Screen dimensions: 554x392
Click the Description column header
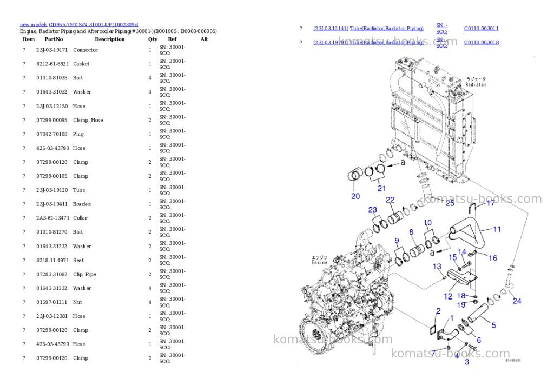point(109,39)
